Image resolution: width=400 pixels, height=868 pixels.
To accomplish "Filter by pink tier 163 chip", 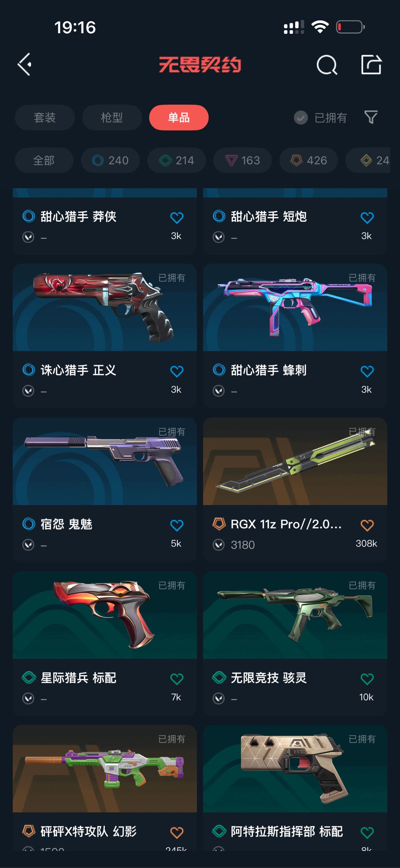I will pyautogui.click(x=243, y=160).
